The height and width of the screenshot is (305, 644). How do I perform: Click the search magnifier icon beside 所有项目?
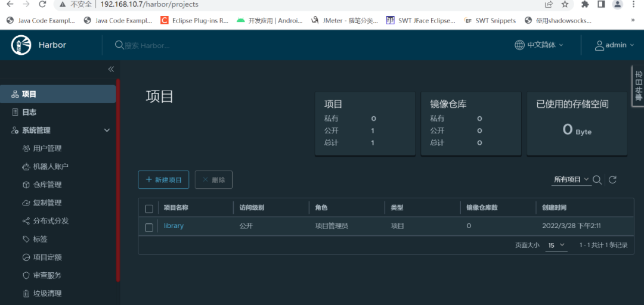597,180
